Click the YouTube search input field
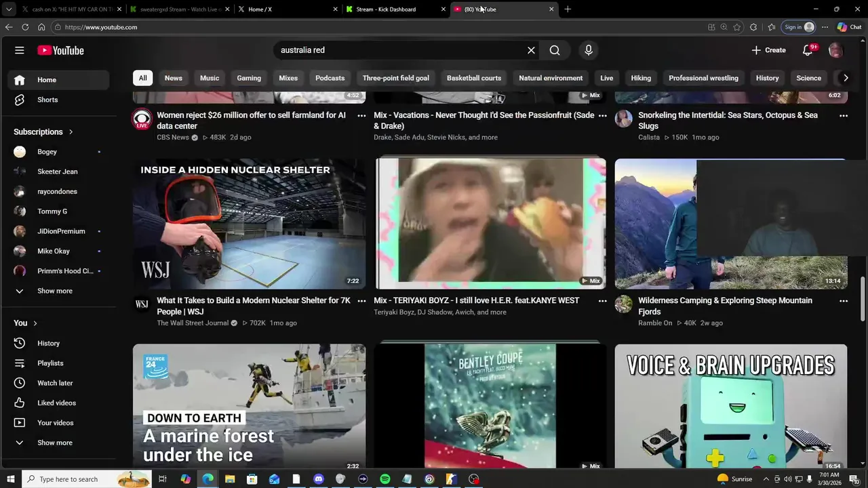868x488 pixels. point(400,50)
